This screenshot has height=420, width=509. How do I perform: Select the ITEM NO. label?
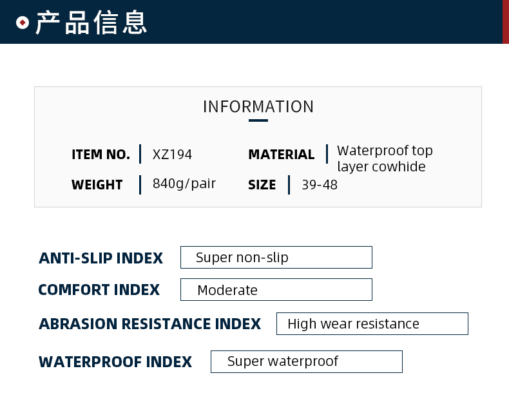101,155
